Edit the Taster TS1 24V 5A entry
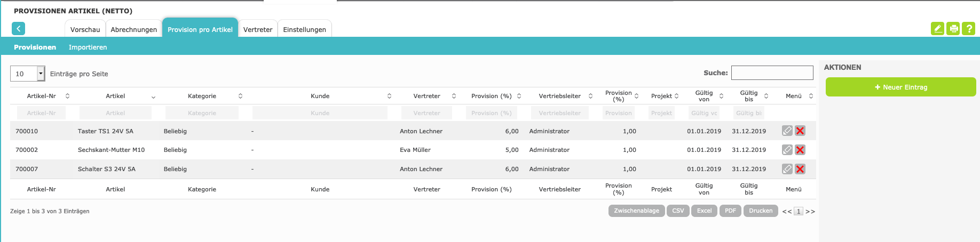 [x=787, y=131]
